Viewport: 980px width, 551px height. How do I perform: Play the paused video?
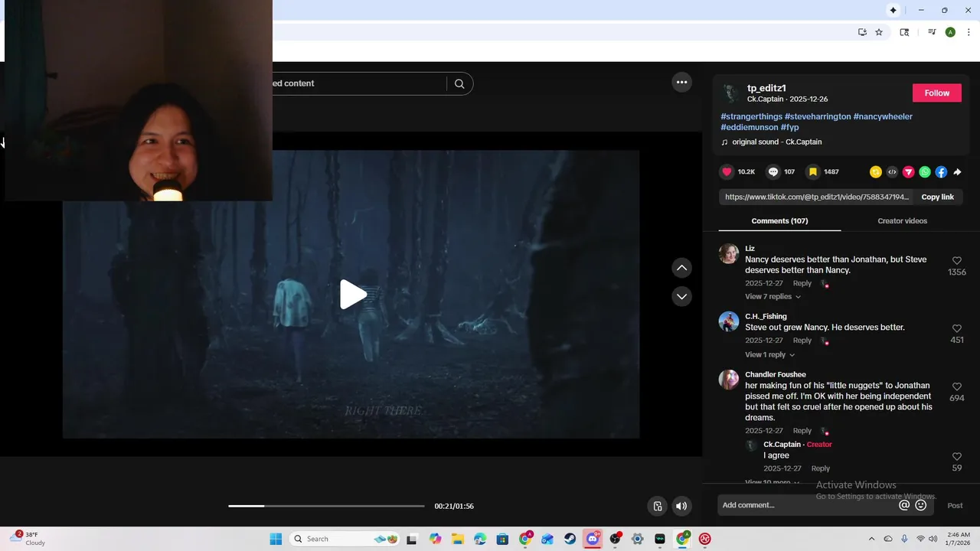(x=352, y=295)
